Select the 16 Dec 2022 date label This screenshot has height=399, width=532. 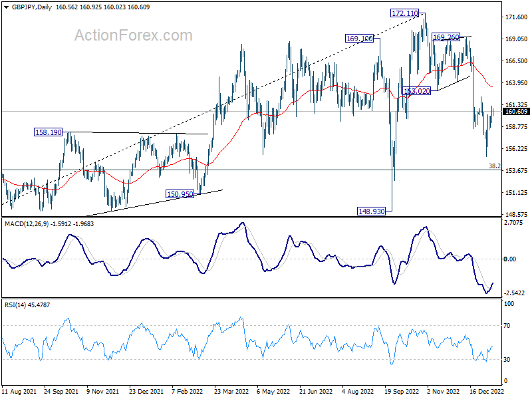(x=487, y=392)
